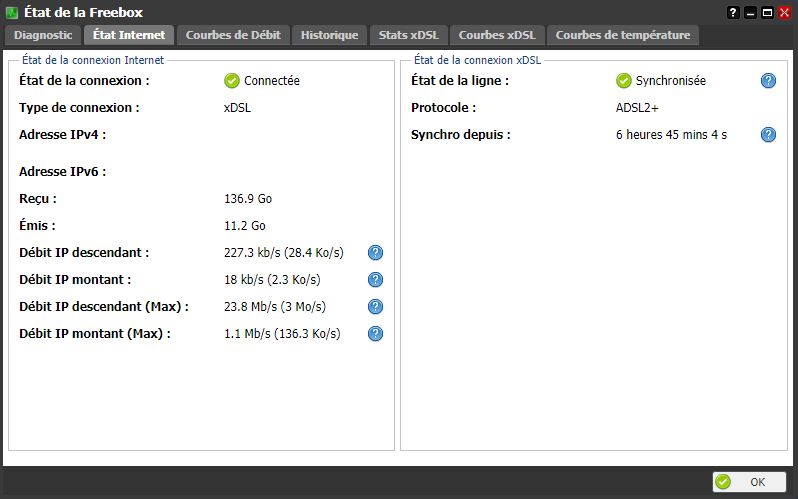Click the ADSL2+ protocol value
This screenshot has width=798, height=499.
click(637, 107)
